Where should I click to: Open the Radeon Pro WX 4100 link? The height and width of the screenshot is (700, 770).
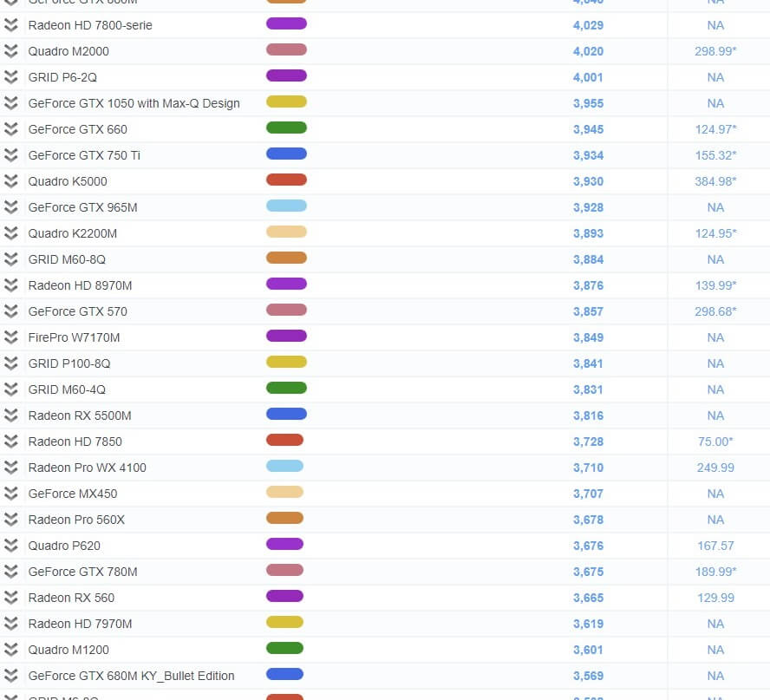click(88, 468)
